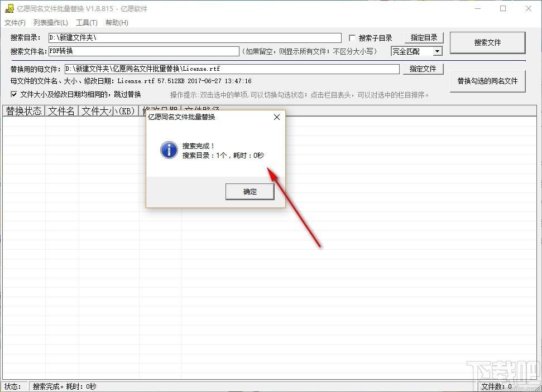Minimize the main application window
Screen dimensions: 542x392
(478, 8)
